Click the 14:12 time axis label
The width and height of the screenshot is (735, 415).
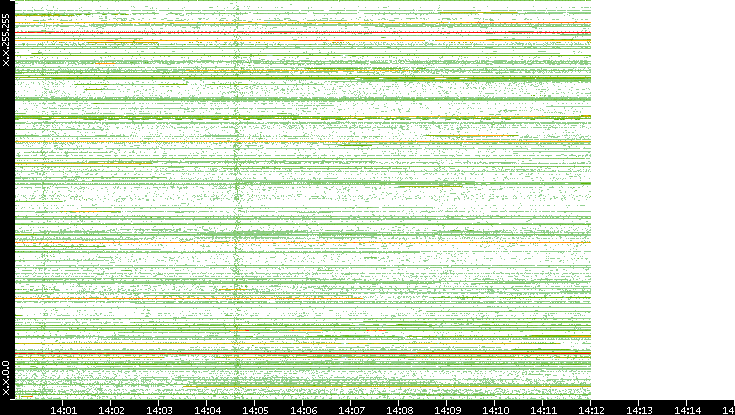[591, 410]
